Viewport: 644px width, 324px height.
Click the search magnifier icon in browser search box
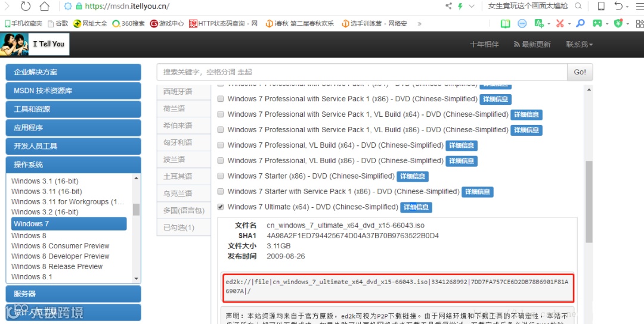click(578, 6)
